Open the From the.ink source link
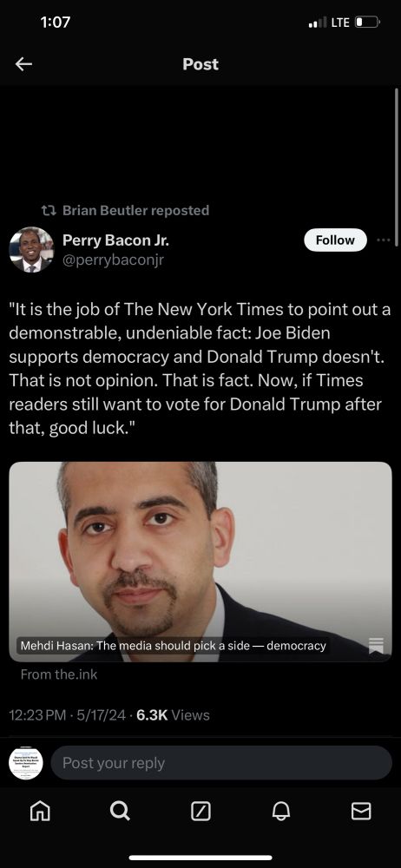The image size is (401, 868). click(x=59, y=674)
